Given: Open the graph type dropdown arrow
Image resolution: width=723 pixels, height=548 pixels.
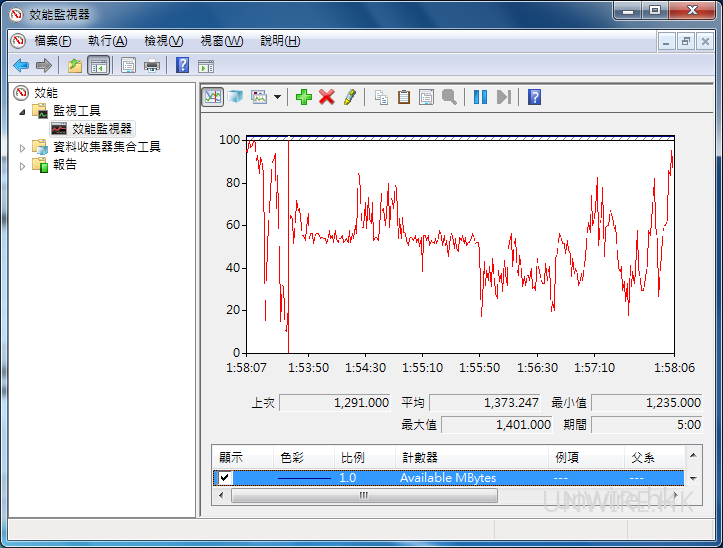Looking at the screenshot, I should click(277, 97).
